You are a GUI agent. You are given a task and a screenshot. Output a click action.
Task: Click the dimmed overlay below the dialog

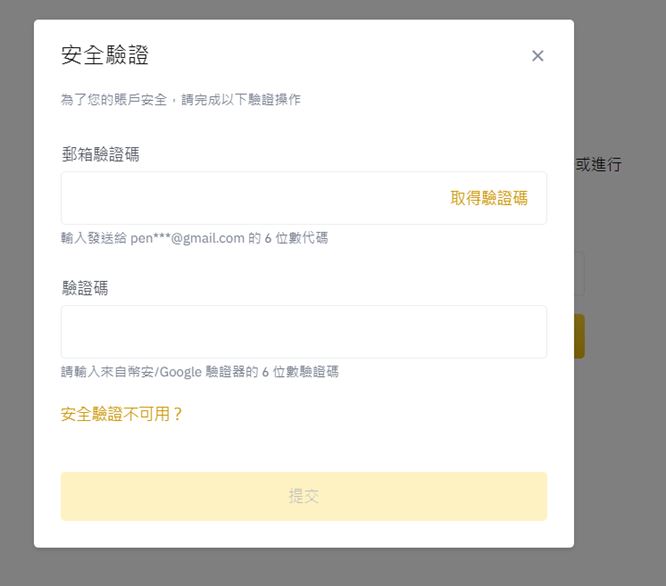pos(300,567)
